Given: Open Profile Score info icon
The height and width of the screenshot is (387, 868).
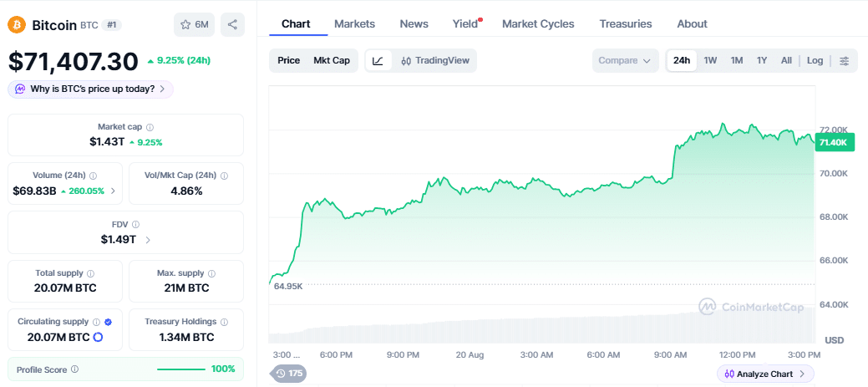Looking at the screenshot, I should click(74, 369).
